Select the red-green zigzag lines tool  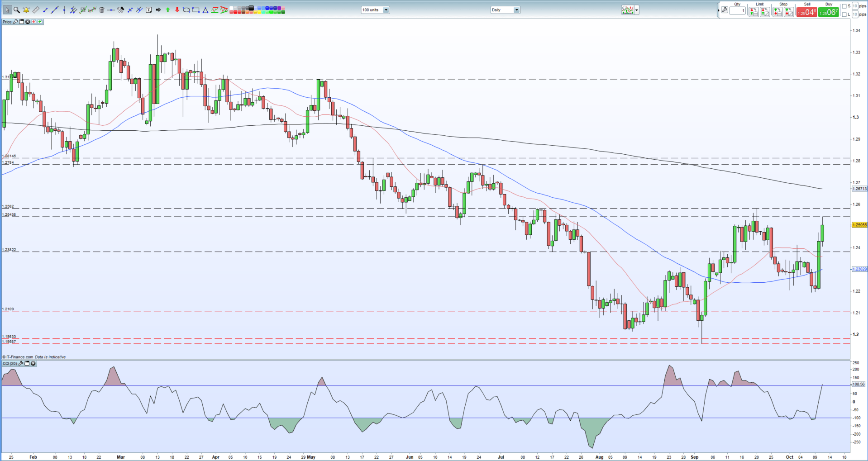[x=214, y=10]
